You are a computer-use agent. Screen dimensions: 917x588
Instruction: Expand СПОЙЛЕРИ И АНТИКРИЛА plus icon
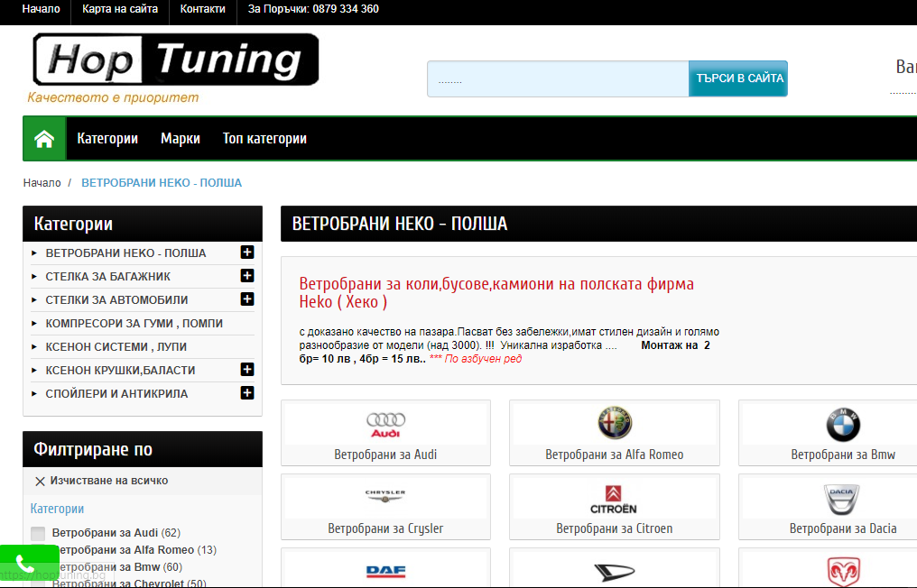click(247, 393)
